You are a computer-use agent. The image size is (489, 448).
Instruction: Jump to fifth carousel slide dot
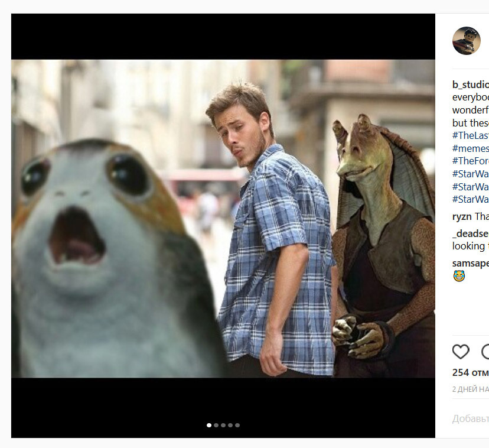pos(237,425)
